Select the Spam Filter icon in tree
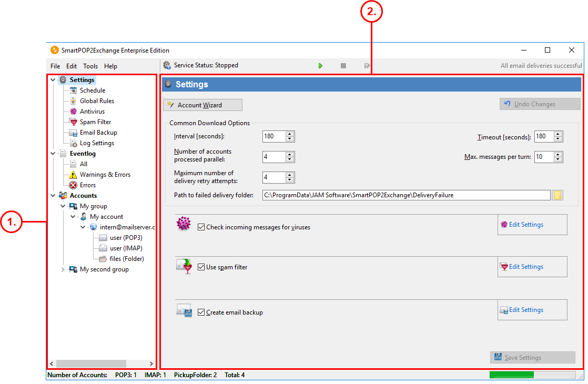The width and height of the screenshot is (588, 384). 74,122
